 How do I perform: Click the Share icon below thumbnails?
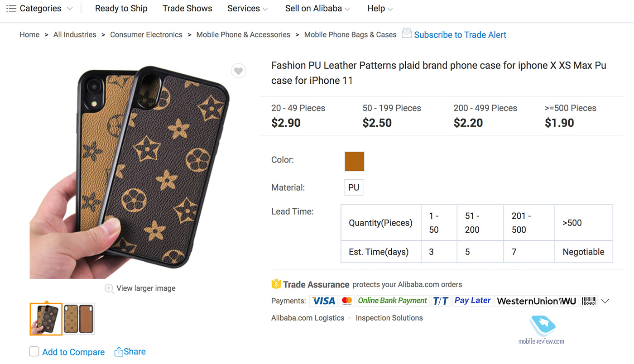tap(119, 352)
